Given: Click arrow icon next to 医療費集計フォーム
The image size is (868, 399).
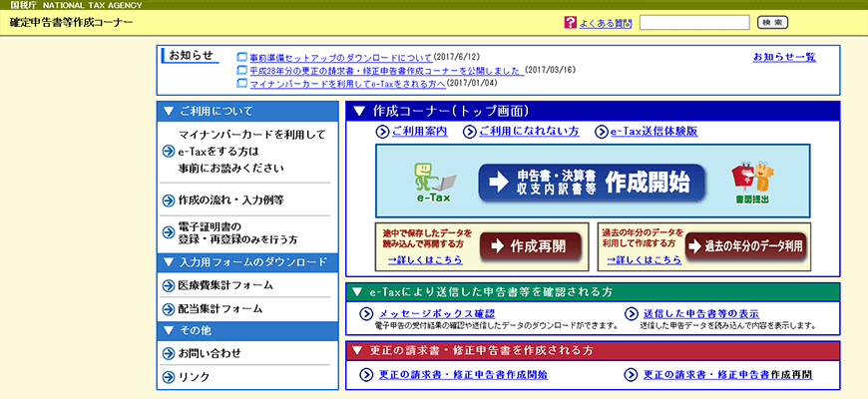Looking at the screenshot, I should coord(169,286).
